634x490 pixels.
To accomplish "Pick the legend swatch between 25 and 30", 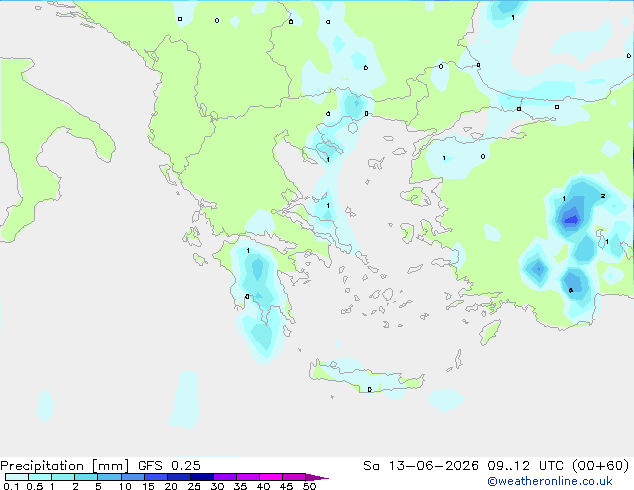I will [201, 477].
